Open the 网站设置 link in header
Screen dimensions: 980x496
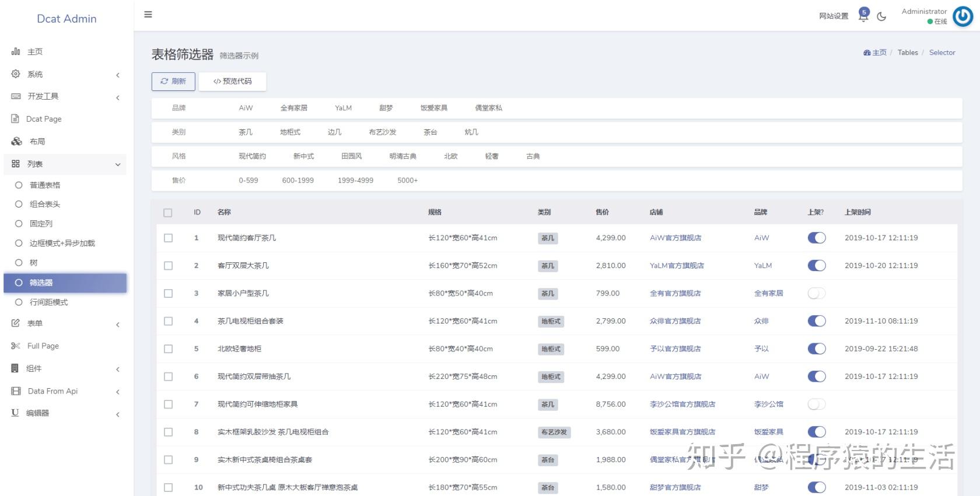[x=834, y=16]
